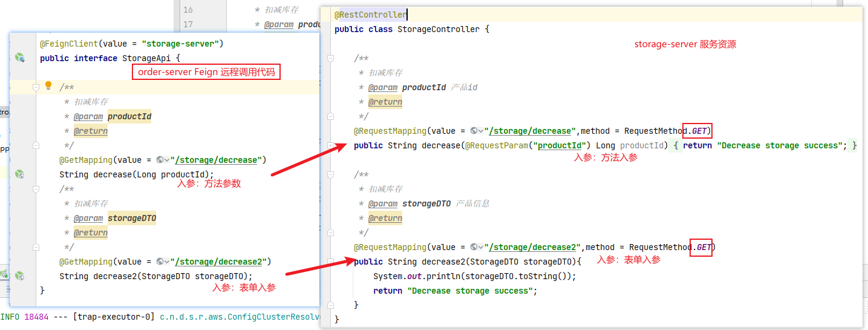
Task: Collapse second Javadoc end marker in StorageController
Action: [331, 233]
